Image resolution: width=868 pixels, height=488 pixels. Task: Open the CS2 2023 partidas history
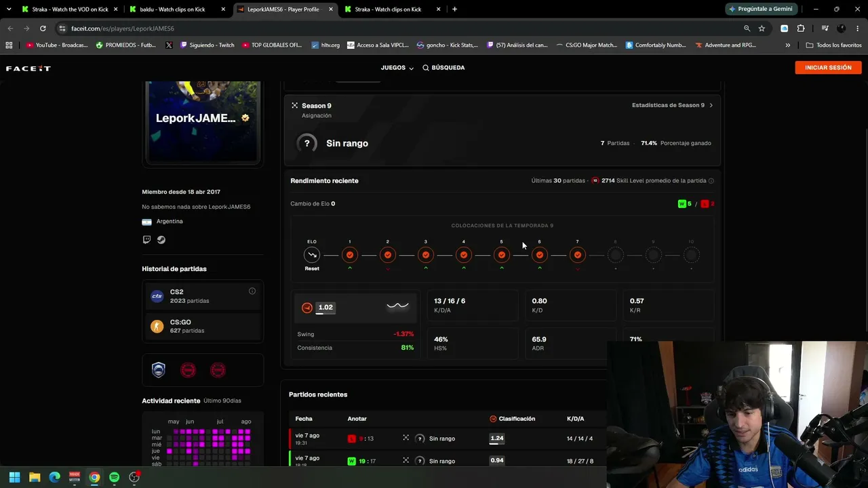pos(203,296)
